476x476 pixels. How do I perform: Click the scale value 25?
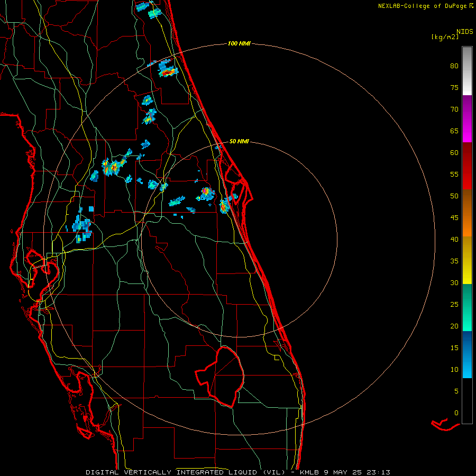tap(454, 305)
